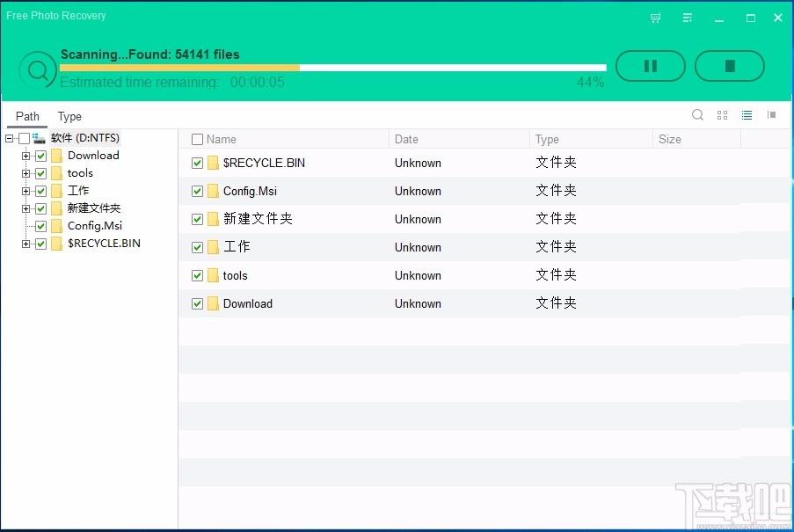The height and width of the screenshot is (532, 794).
Task: Select the Path tab
Action: [x=27, y=116]
